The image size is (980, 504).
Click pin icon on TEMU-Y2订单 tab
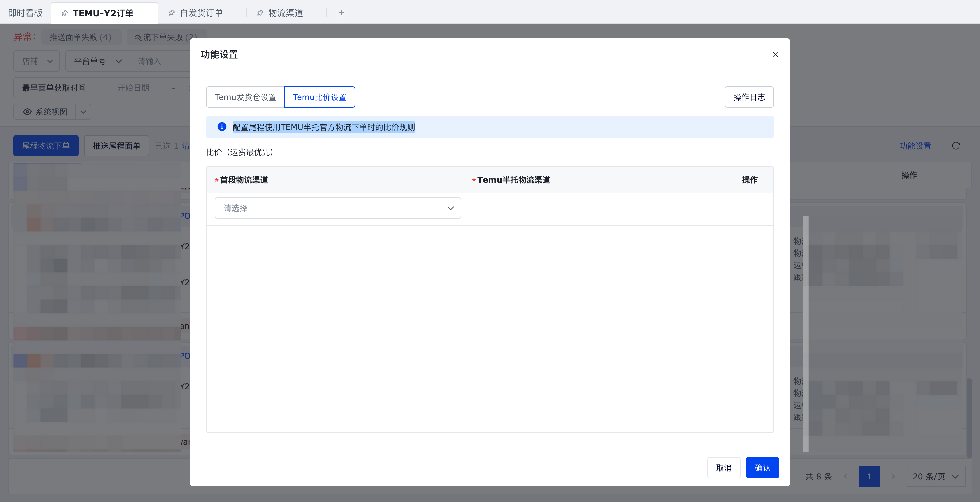(x=65, y=13)
